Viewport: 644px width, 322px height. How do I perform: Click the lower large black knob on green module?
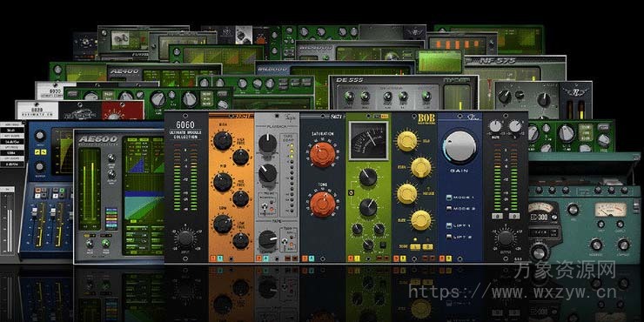(368, 208)
